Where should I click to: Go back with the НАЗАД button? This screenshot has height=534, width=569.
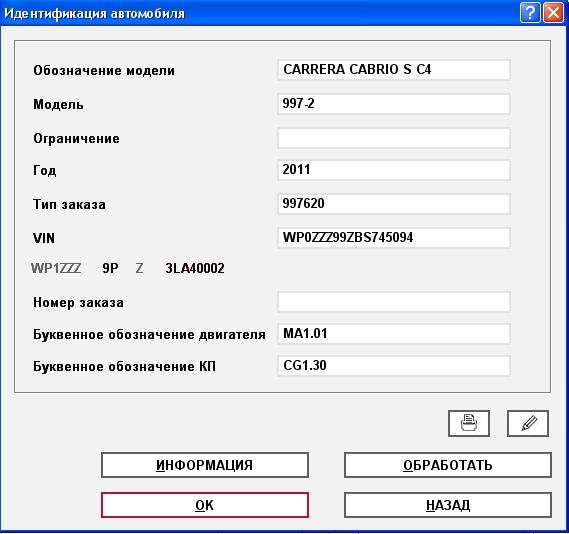point(448,505)
